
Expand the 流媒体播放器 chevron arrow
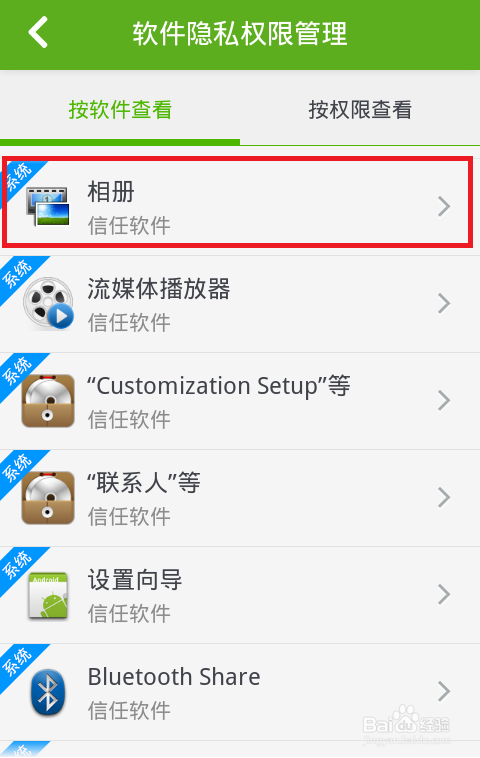(x=444, y=303)
